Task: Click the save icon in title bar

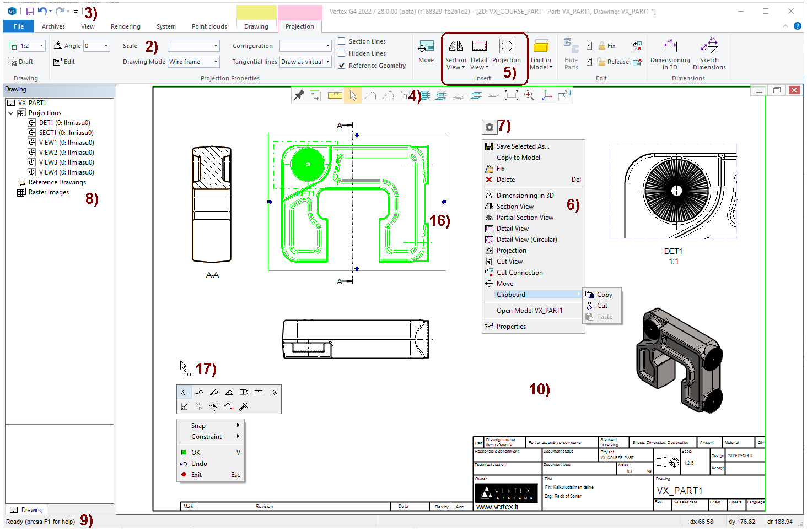Action: [30, 11]
